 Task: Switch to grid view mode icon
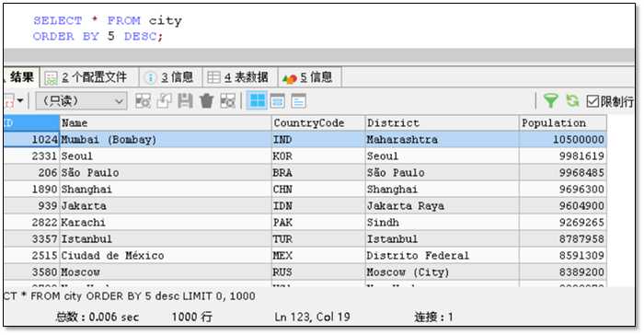(x=258, y=100)
